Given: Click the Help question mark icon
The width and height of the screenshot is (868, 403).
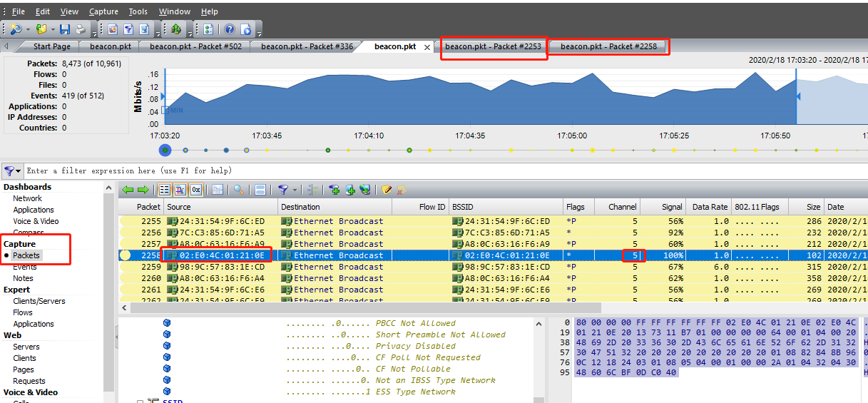Looking at the screenshot, I should click(230, 29).
